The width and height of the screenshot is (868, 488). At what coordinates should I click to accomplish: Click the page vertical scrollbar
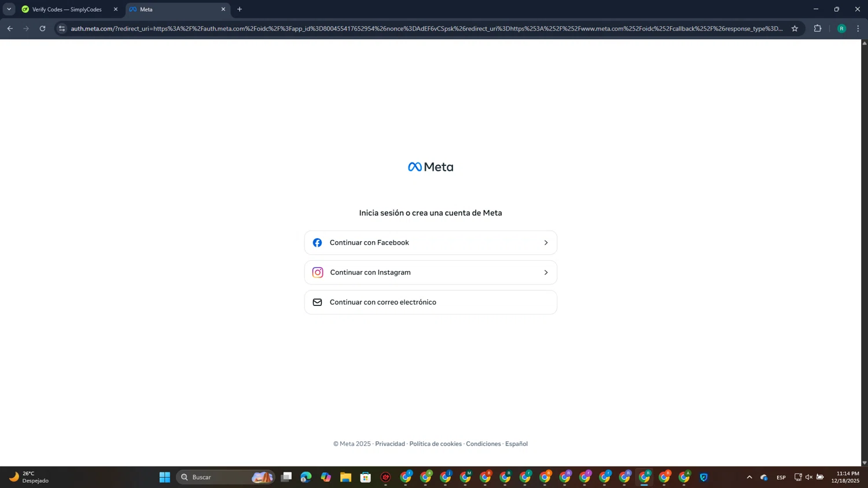865,253
